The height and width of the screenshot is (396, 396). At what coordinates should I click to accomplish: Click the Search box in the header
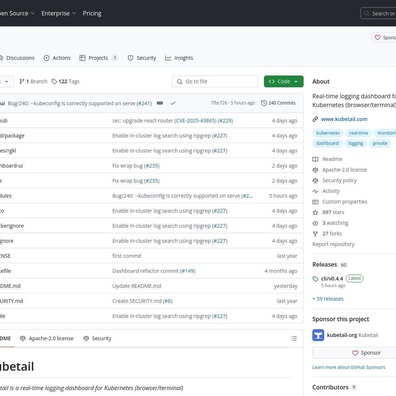pos(378,13)
